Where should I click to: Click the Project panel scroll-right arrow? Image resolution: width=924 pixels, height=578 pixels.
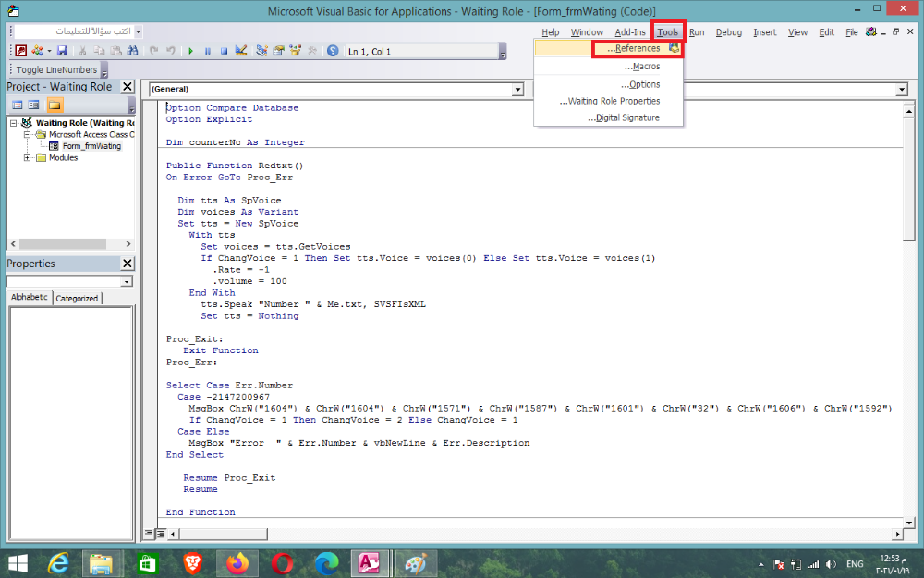click(128, 243)
